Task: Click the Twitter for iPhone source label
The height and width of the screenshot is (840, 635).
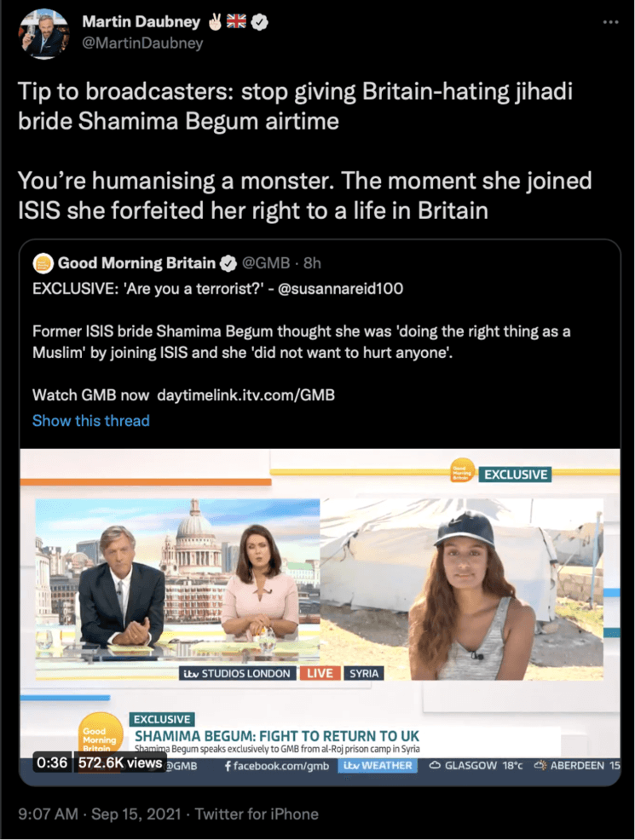Action: point(257,814)
